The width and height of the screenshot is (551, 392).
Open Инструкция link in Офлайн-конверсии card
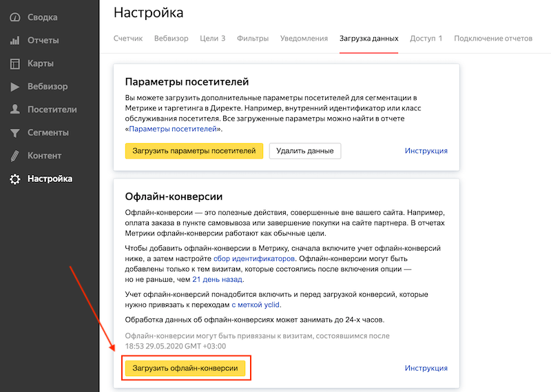point(426,369)
